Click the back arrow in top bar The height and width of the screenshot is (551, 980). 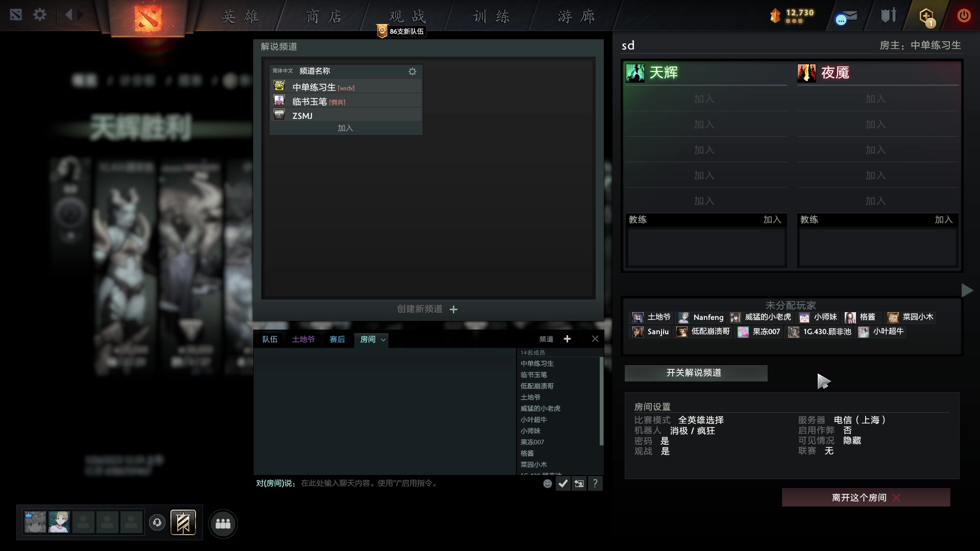68,14
